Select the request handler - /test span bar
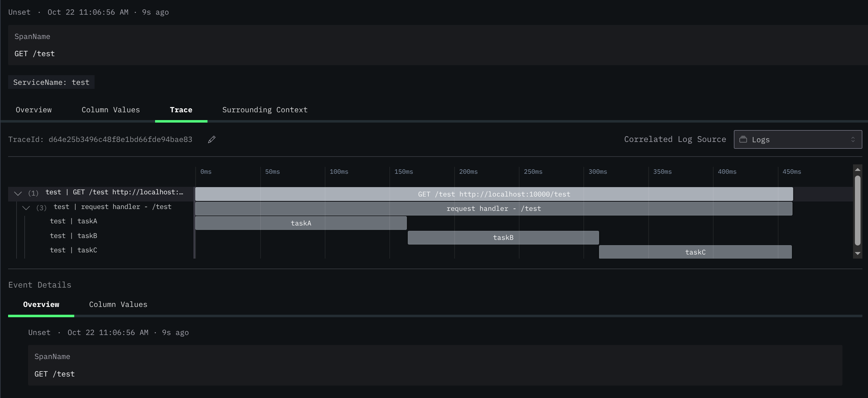Screen dimensions: 868x398 (494, 208)
